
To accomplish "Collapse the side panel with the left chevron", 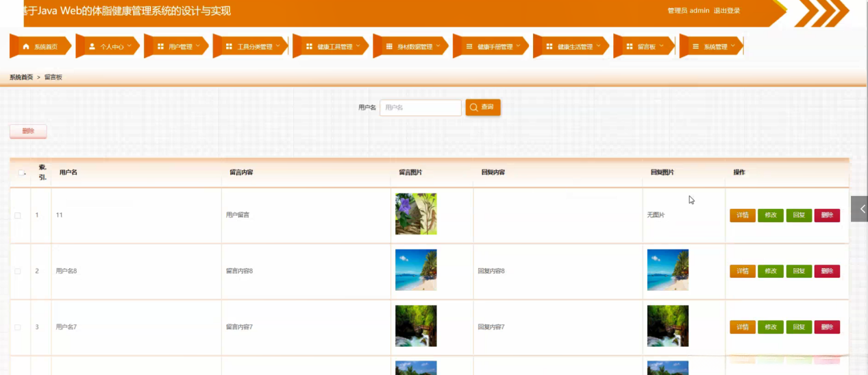I will (x=862, y=209).
